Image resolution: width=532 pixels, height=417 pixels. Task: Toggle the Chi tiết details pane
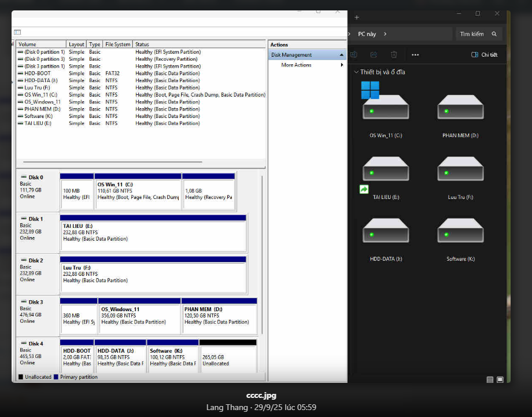[484, 54]
